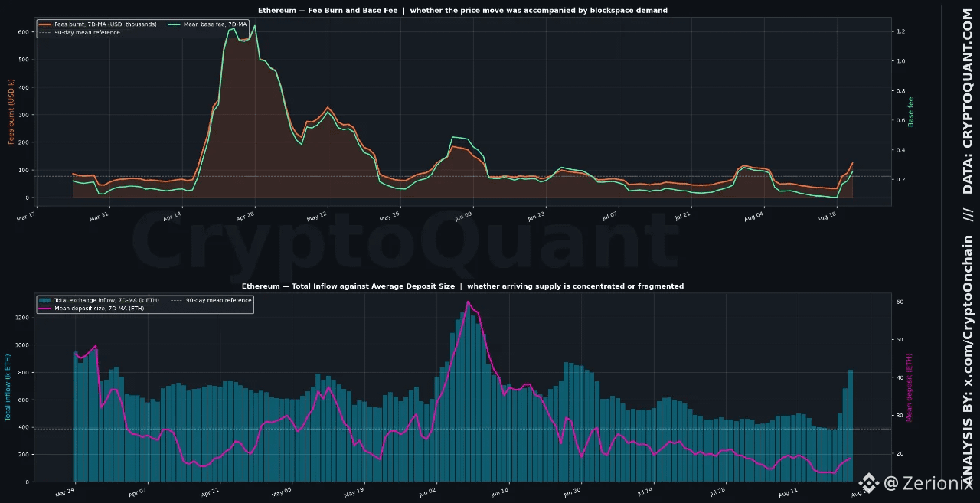Screen dimensions: 980x503
Task: Click the 'May 19' date tick
Action: 354,493
